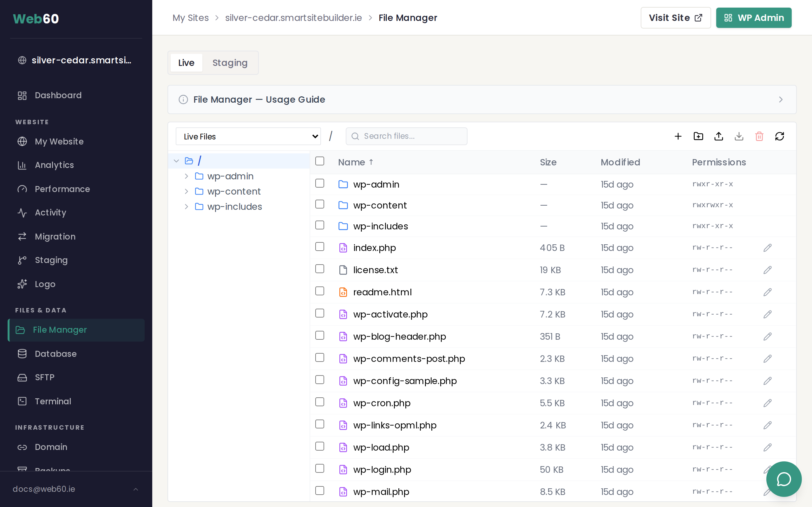Open the search files refresh icon

coord(779,136)
